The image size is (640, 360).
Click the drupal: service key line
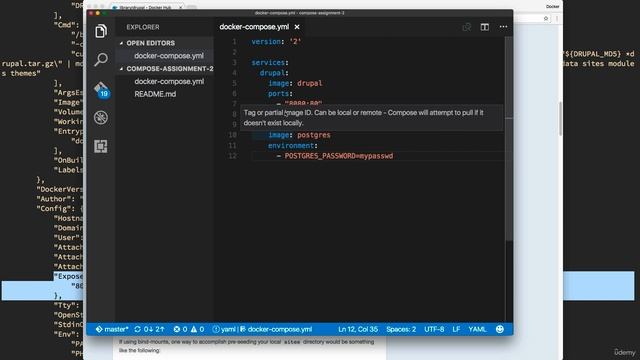274,73
